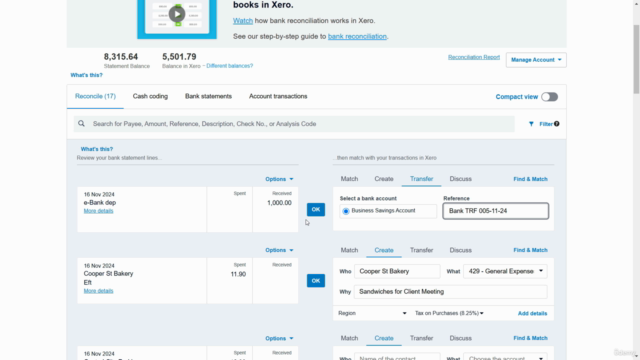Screen dimensions: 640x360
Task: Click What's this? below Statement Balance
Action: click(x=87, y=75)
